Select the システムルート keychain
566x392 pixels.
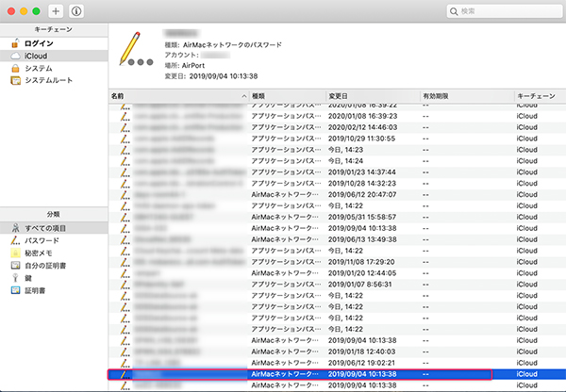pos(46,80)
